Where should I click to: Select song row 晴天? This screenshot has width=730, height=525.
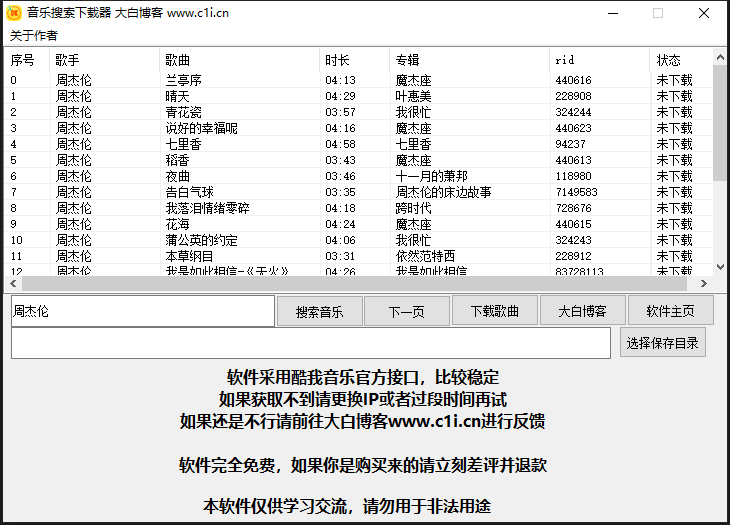tap(177, 96)
